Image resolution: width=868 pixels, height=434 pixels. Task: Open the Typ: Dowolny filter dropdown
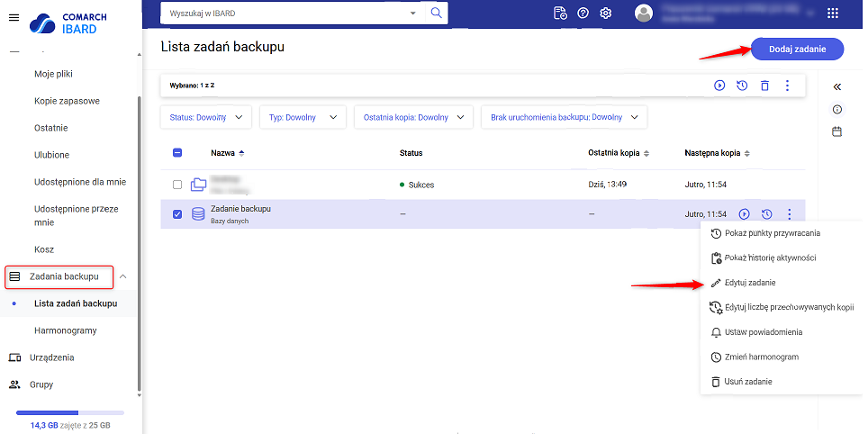[x=303, y=117]
